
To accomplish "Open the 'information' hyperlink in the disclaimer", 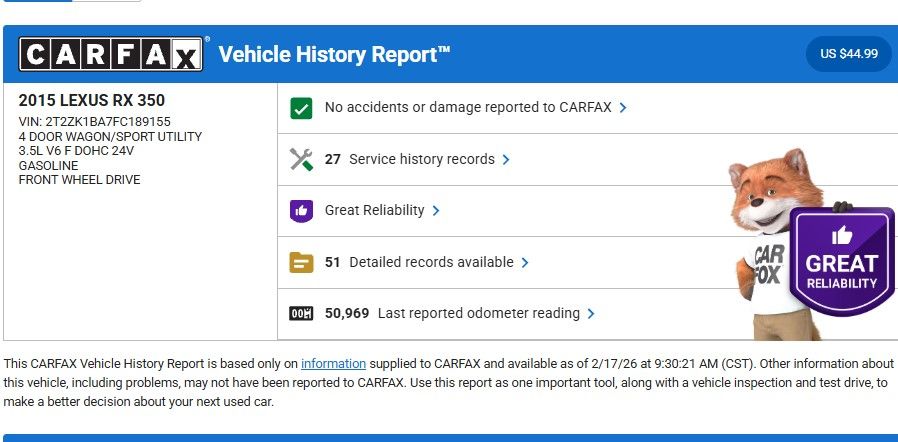I will [x=333, y=364].
